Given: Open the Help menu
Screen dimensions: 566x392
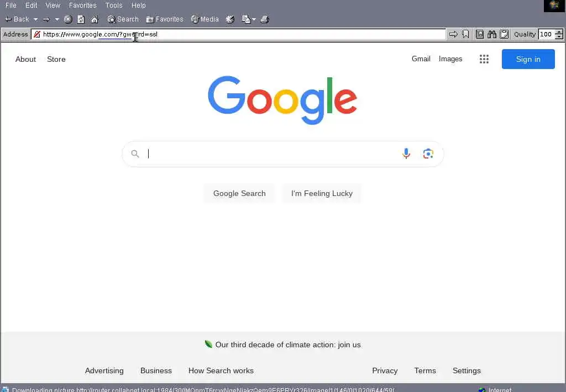Looking at the screenshot, I should click(x=138, y=6).
